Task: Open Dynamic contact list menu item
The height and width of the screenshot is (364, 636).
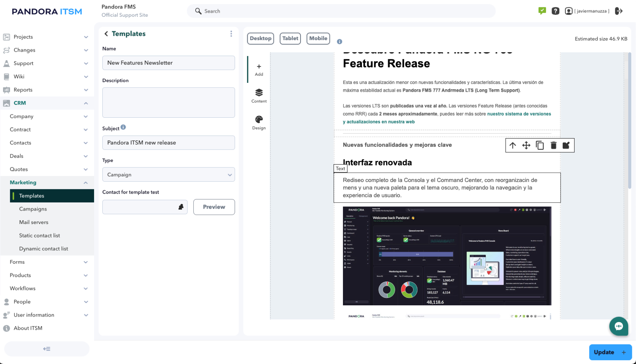Action: click(44, 249)
